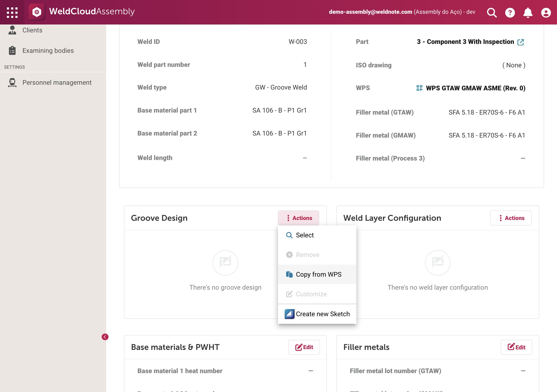Click the Clients sidebar icon
This screenshot has width=557, height=392.
point(12,30)
